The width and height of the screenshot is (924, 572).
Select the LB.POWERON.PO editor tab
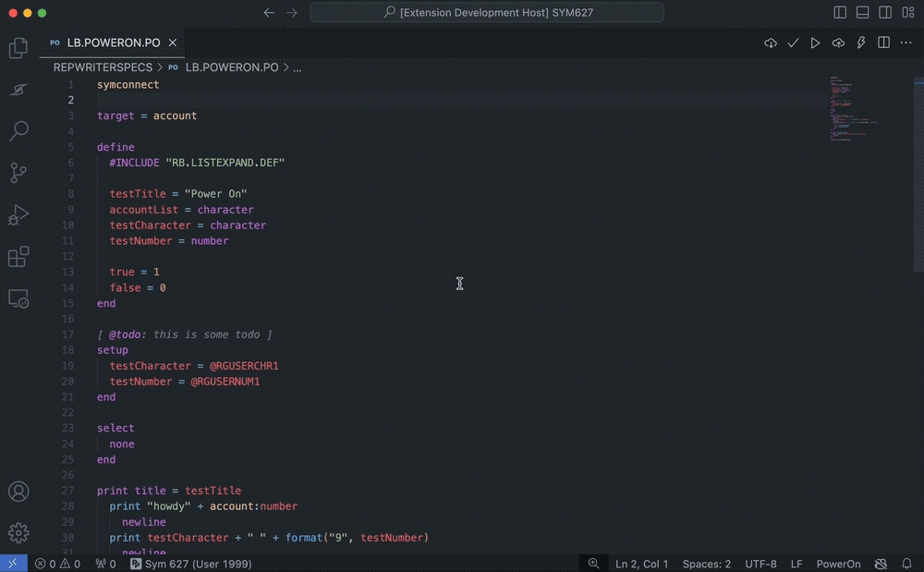pyautogui.click(x=113, y=43)
